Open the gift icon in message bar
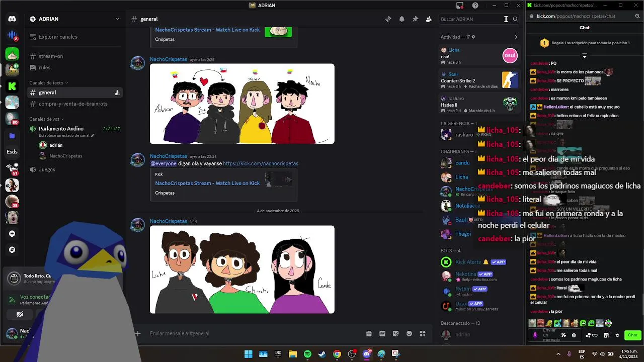644x362 pixels. (369, 333)
